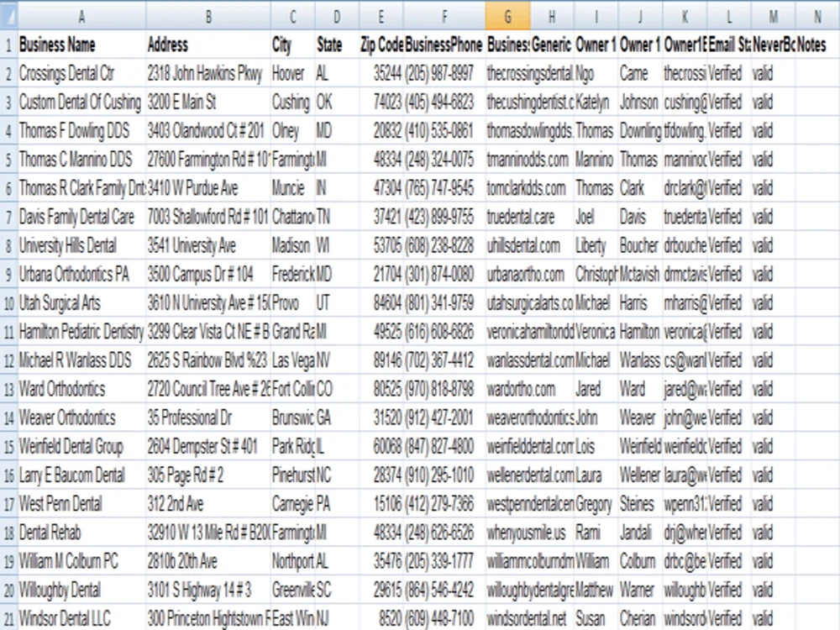This screenshot has height=630, width=840.
Task: Select cell 'Custom Dental Of Cushing'
Action: coord(81,102)
